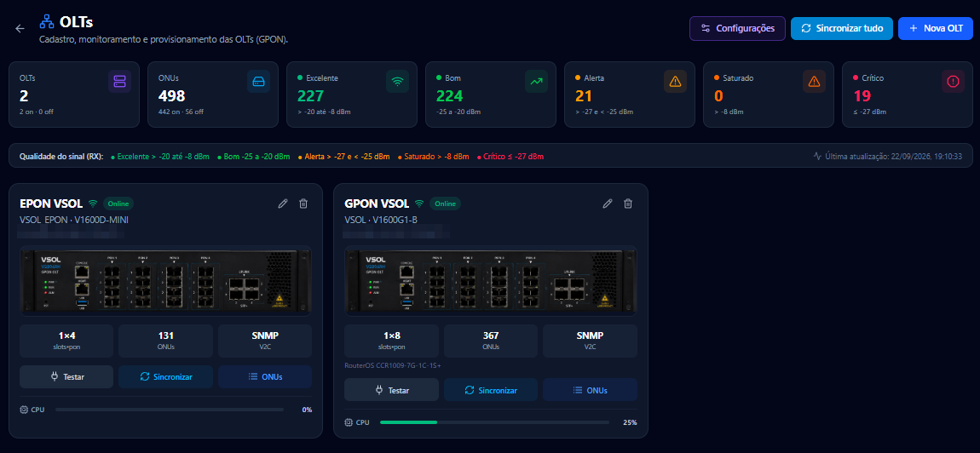Click the 'Excelente > -20 até -8 dBm' legend entry
The image size is (980, 453).
pos(160,156)
